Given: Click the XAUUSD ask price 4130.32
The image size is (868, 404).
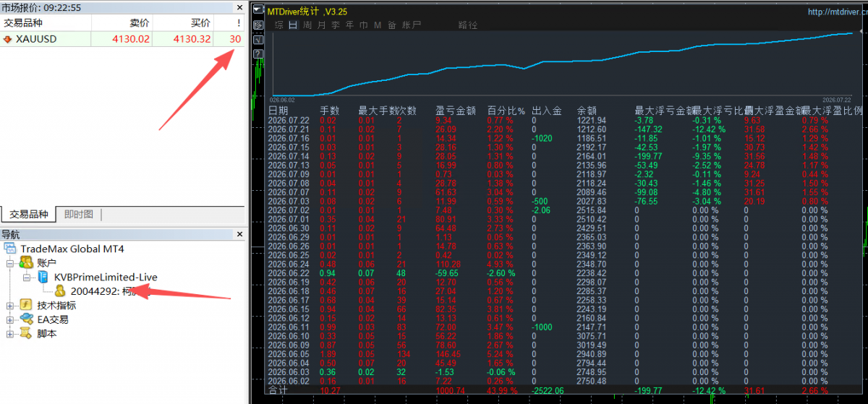Looking at the screenshot, I should click(x=192, y=38).
